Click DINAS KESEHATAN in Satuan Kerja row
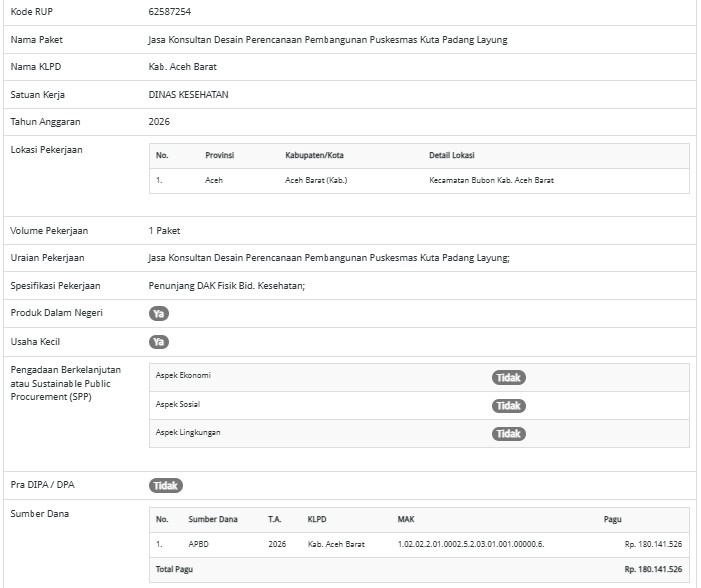 click(x=194, y=95)
